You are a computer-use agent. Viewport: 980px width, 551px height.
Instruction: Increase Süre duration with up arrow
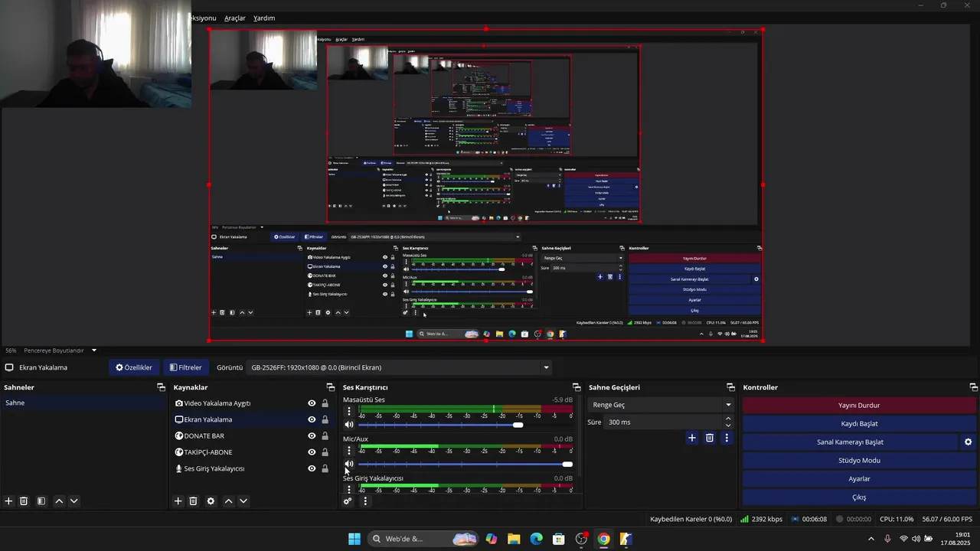[728, 419]
